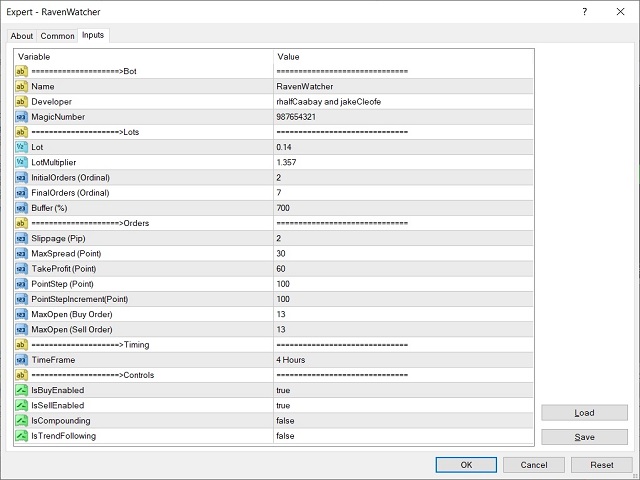Click the string icon of the >Lots separator row
This screenshot has width=640, height=480.
click(x=21, y=132)
